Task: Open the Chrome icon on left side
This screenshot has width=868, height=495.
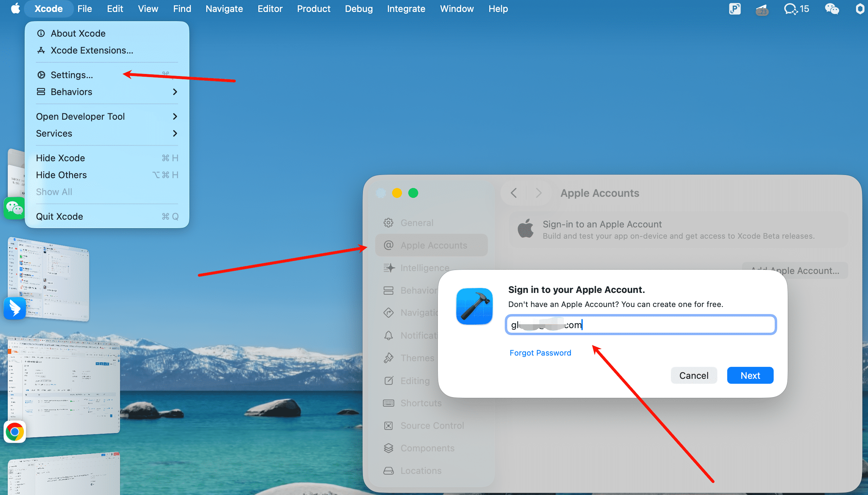Action: coord(15,432)
